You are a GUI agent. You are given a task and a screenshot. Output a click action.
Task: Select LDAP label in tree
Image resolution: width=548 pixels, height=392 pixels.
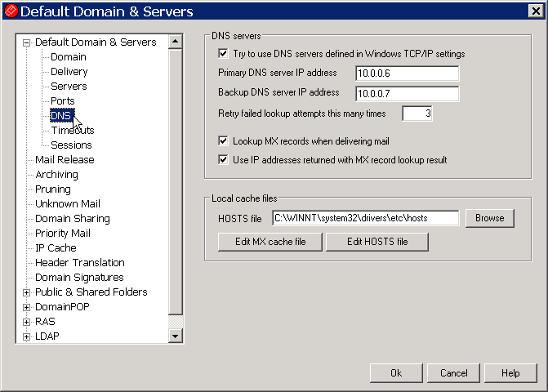(x=47, y=336)
